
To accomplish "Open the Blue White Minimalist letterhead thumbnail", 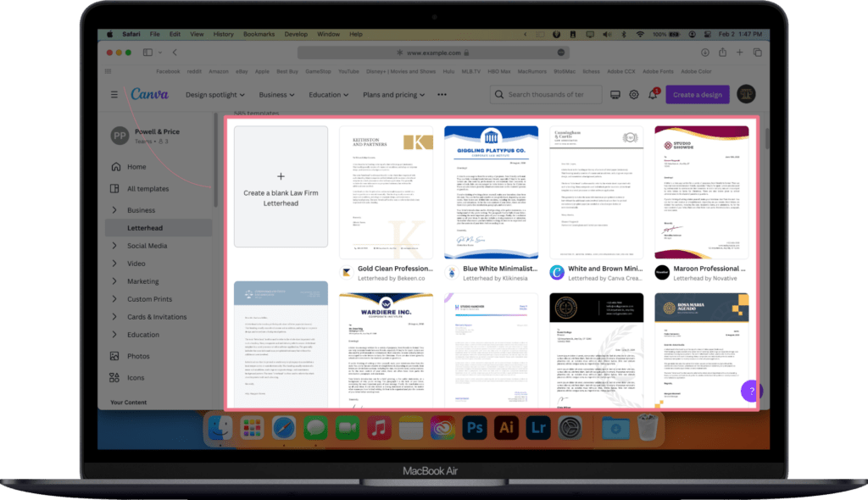I will click(x=491, y=192).
